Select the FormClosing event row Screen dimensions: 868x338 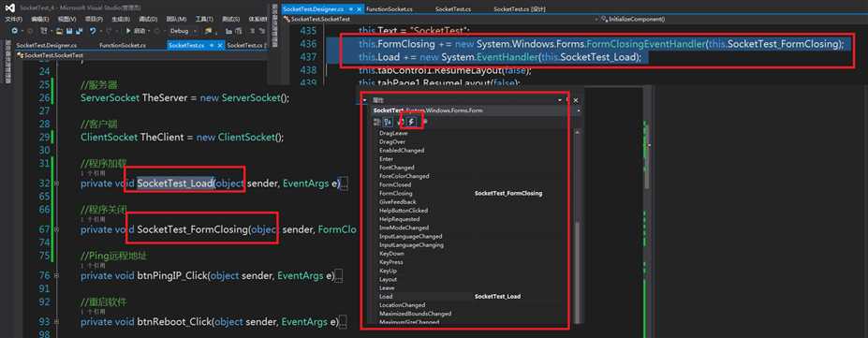click(x=472, y=194)
